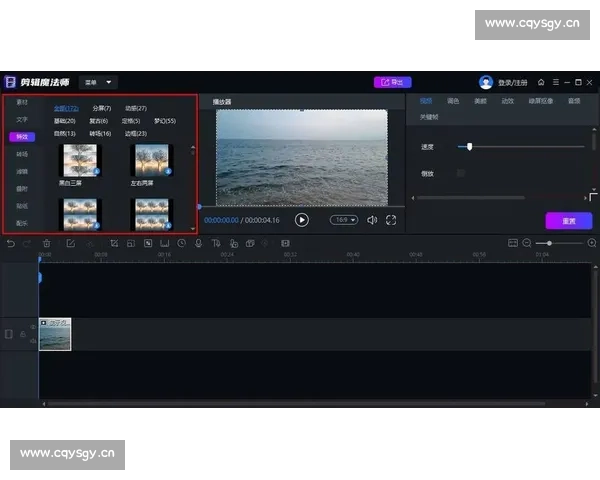This screenshot has height=480, width=600.
Task: Click the user avatar icon
Action: click(486, 82)
